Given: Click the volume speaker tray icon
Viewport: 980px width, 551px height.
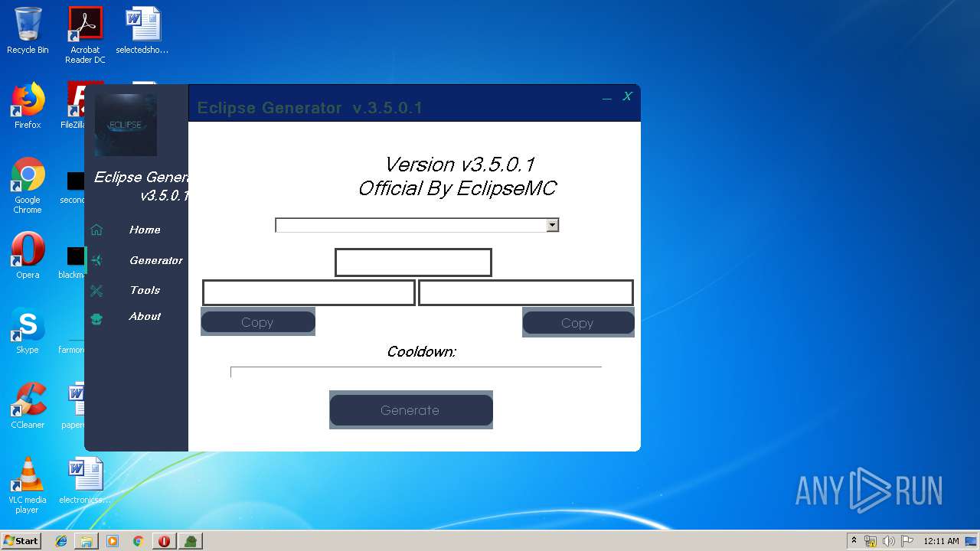Looking at the screenshot, I should pos(889,541).
